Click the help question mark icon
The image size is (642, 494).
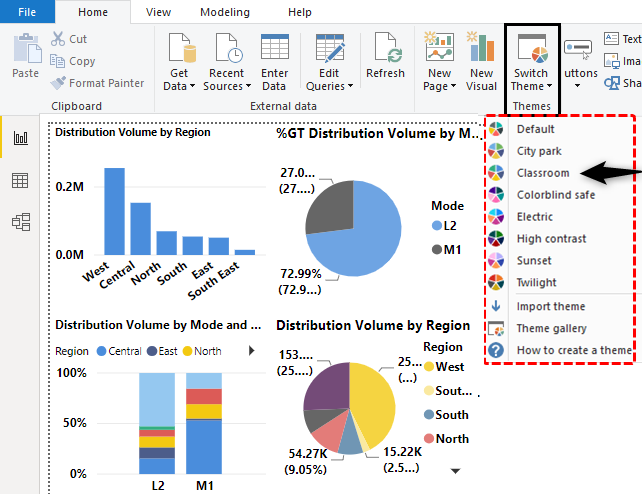(x=496, y=350)
